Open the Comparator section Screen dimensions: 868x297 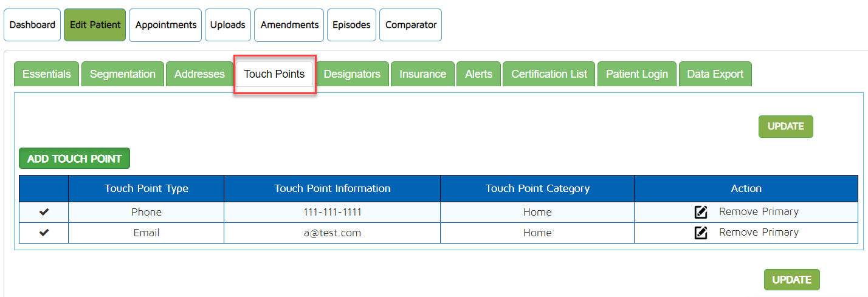pyautogui.click(x=410, y=25)
